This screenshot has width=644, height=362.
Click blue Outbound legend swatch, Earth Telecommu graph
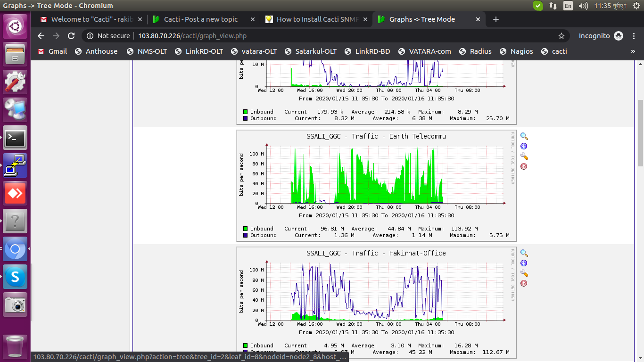click(x=246, y=235)
